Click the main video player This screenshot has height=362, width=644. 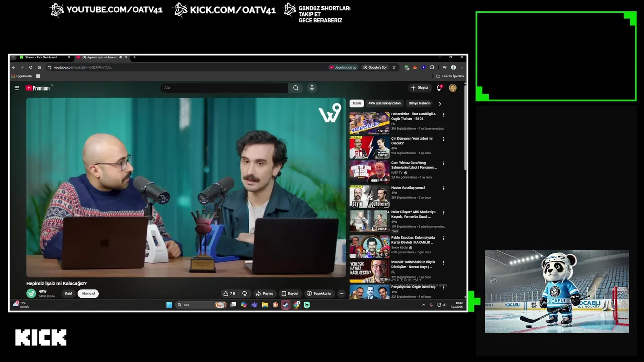tap(186, 187)
